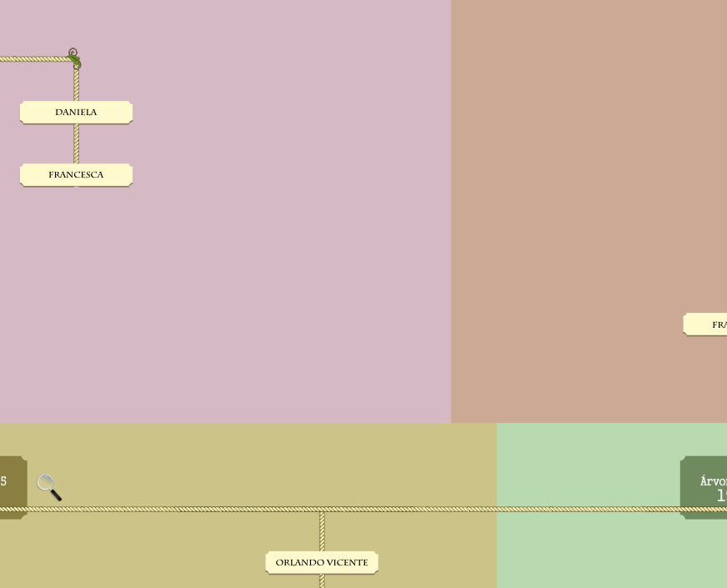727x588 pixels.
Task: Select the Francesca name plate
Action: (76, 175)
